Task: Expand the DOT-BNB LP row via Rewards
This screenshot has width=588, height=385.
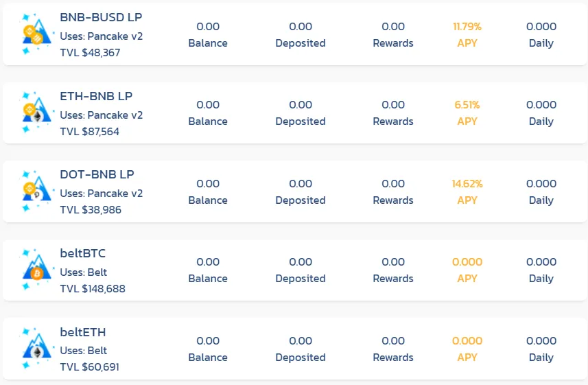Action: 393,191
